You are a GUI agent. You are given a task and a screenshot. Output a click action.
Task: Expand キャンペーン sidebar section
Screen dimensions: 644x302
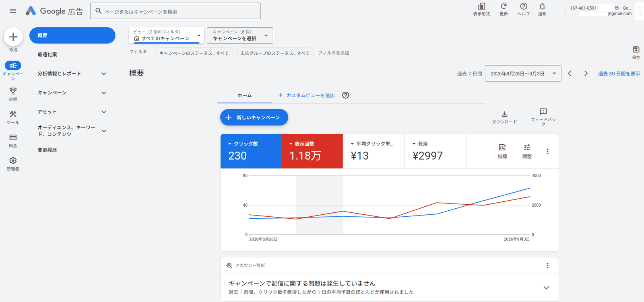104,93
